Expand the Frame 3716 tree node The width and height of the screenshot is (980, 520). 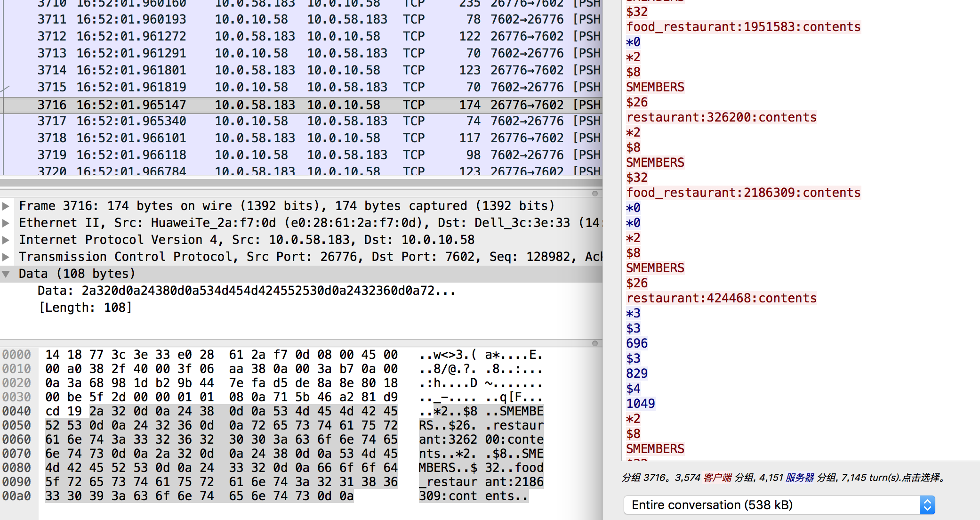click(6, 206)
